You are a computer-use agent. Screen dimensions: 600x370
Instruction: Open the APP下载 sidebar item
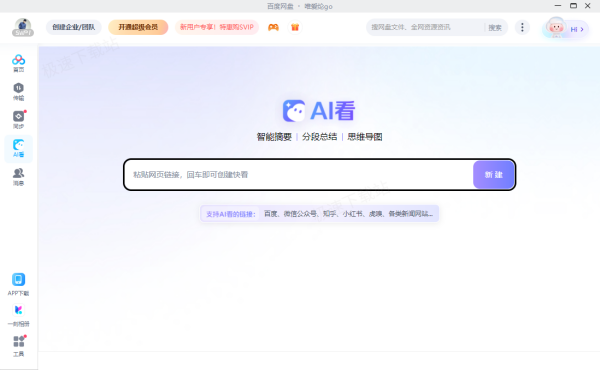coord(18,285)
